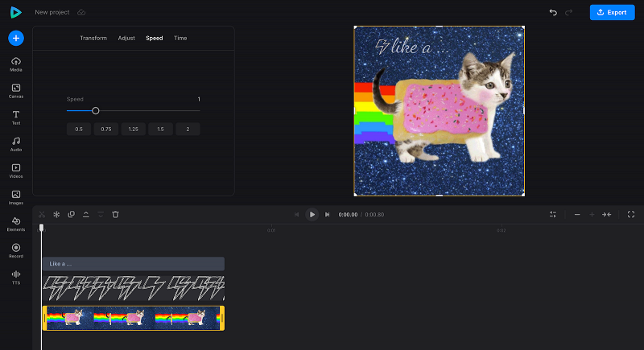The image size is (644, 350).
Task: Open the TTS text-to-speech tool
Action: [16, 276]
